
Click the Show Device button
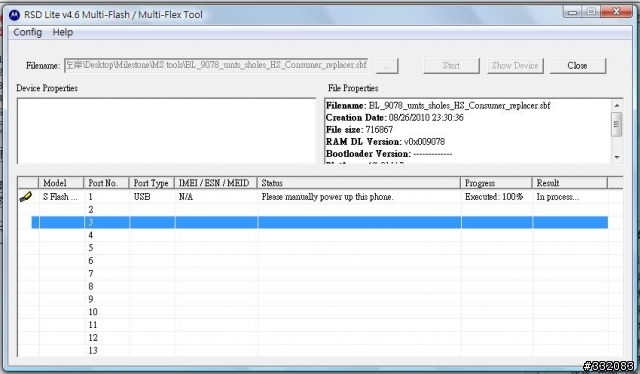click(515, 66)
